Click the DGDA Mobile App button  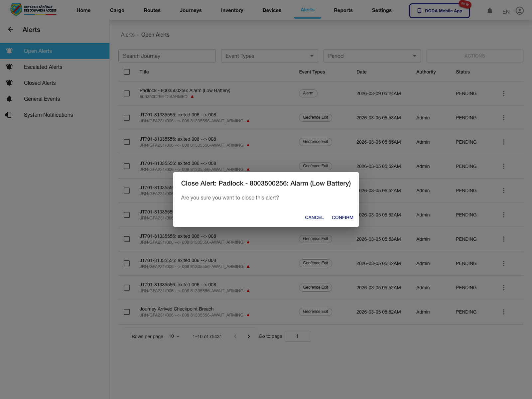(439, 11)
